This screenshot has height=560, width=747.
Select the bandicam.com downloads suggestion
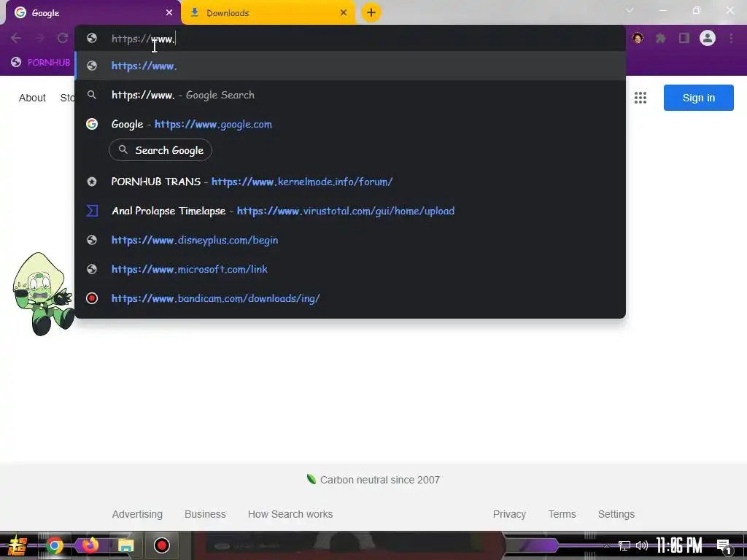pyautogui.click(x=350, y=298)
